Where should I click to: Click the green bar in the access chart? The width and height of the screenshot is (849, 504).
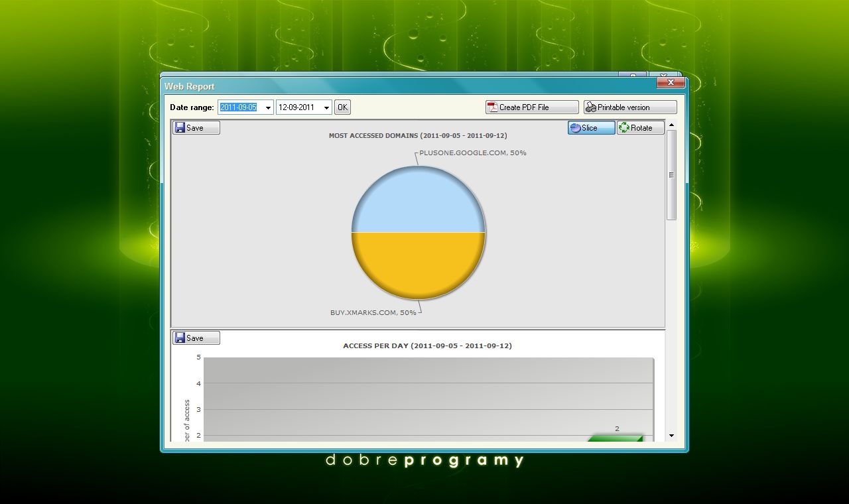616,438
